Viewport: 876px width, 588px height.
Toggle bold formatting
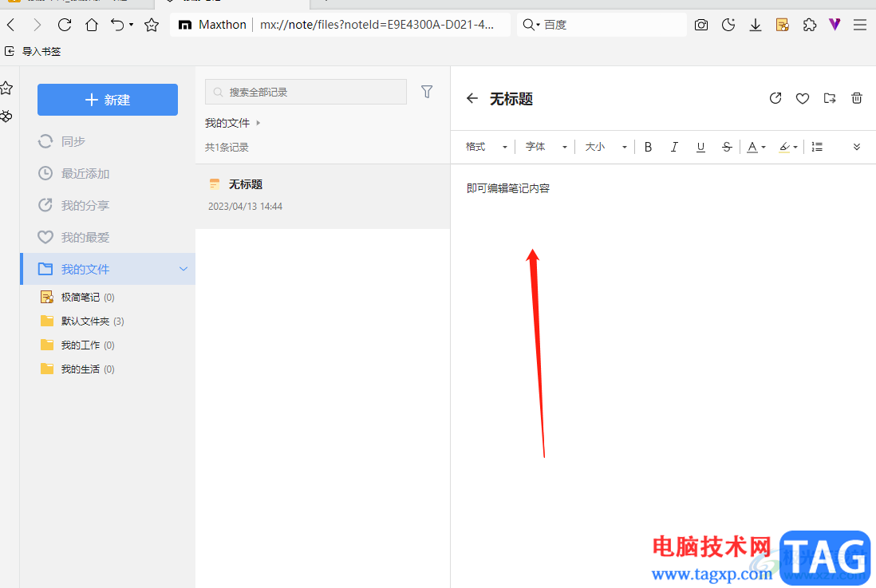[x=648, y=147]
